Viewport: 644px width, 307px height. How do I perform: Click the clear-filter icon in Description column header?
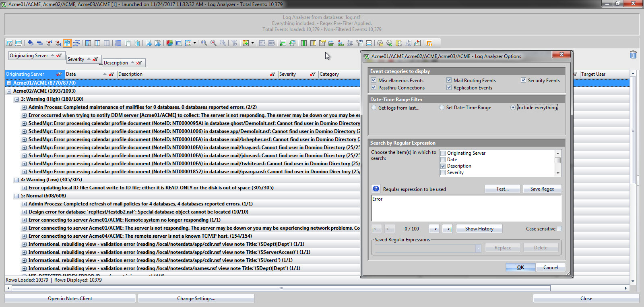pos(272,74)
